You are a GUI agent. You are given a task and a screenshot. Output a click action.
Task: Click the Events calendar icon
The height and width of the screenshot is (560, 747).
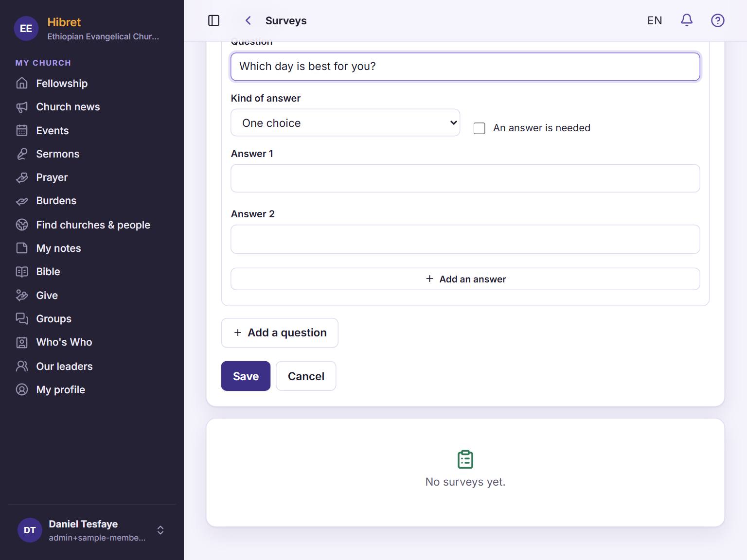[22, 130]
